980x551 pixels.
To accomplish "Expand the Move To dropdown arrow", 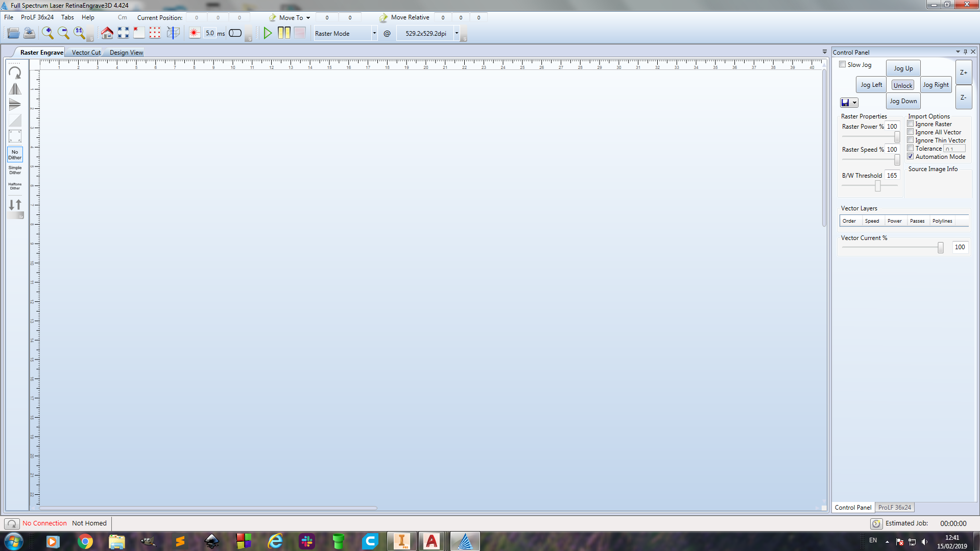I will click(308, 18).
